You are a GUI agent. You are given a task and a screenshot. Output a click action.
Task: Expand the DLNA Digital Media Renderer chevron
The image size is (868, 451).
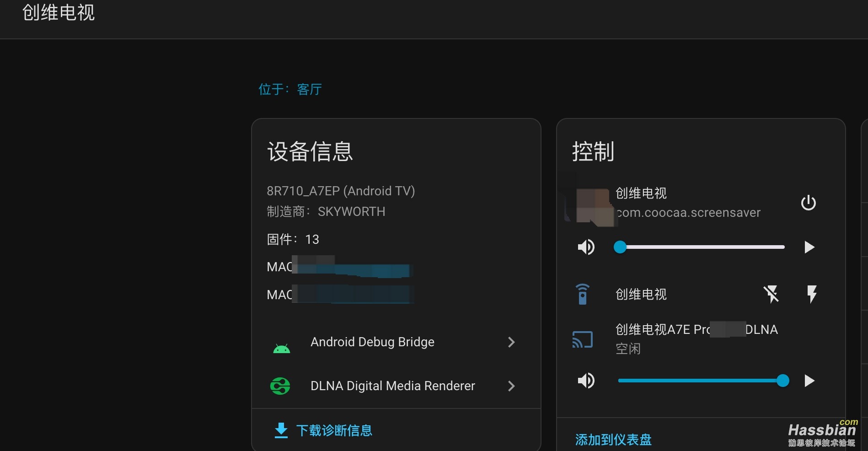511,386
